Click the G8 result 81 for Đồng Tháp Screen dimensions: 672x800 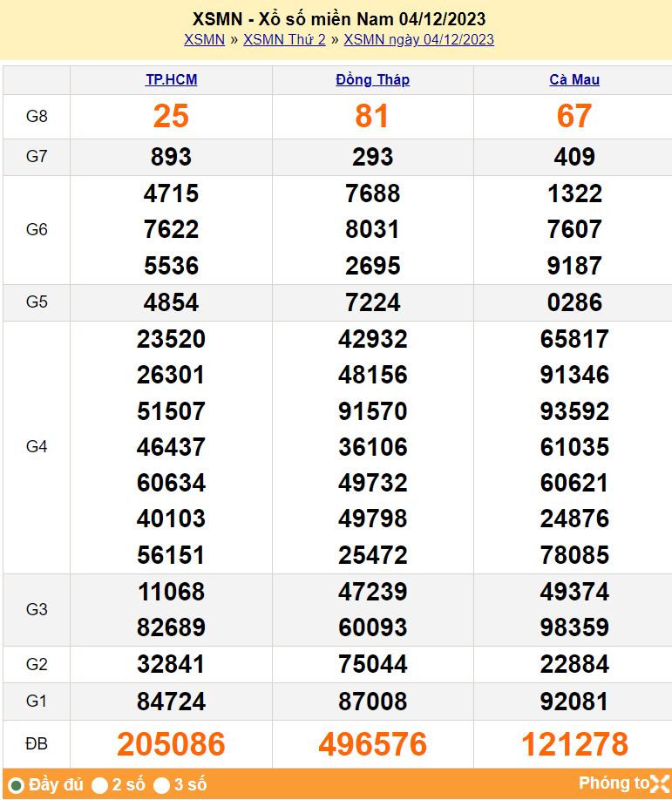coord(372,116)
